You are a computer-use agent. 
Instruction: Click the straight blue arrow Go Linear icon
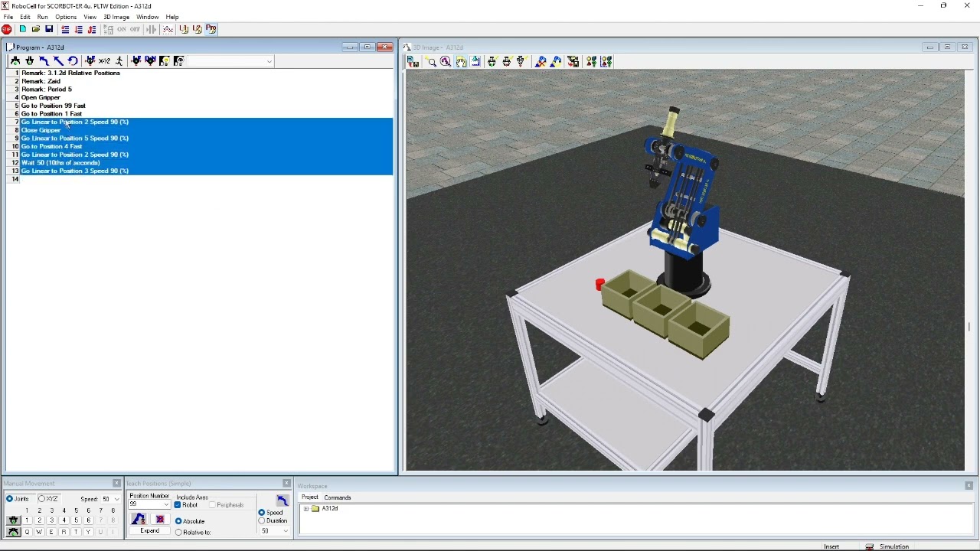(58, 61)
